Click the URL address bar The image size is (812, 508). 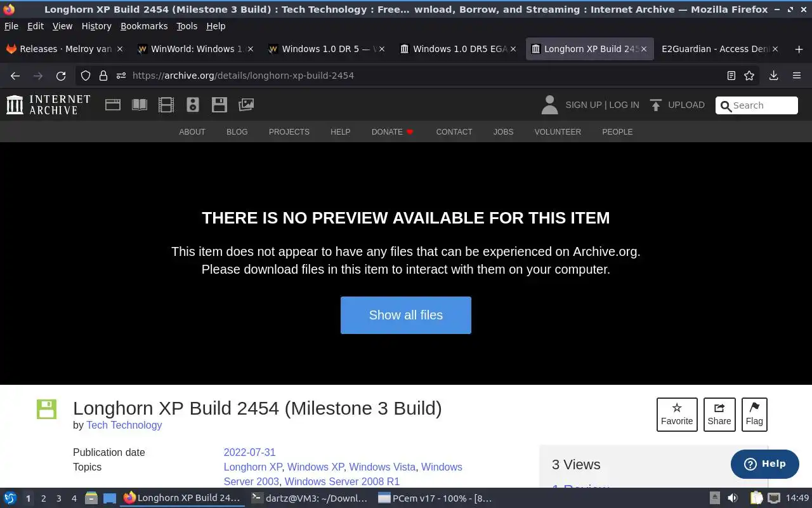[x=419, y=76]
